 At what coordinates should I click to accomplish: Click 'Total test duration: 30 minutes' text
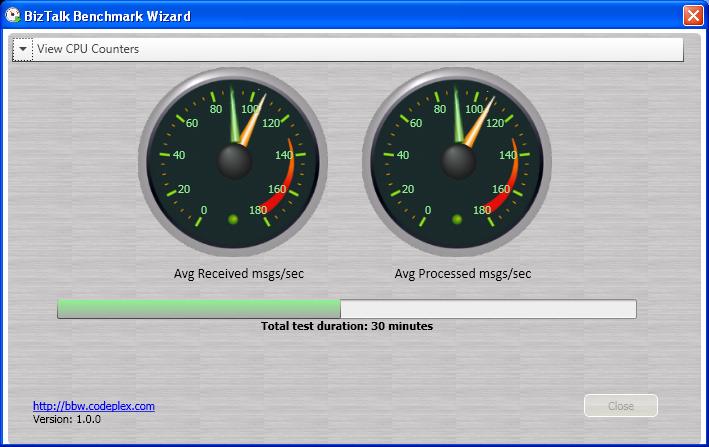(347, 326)
